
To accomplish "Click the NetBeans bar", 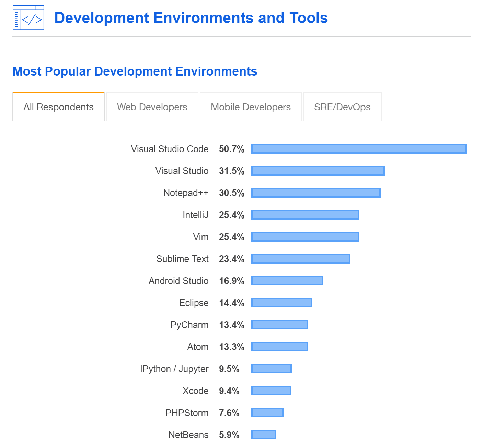I will (264, 435).
